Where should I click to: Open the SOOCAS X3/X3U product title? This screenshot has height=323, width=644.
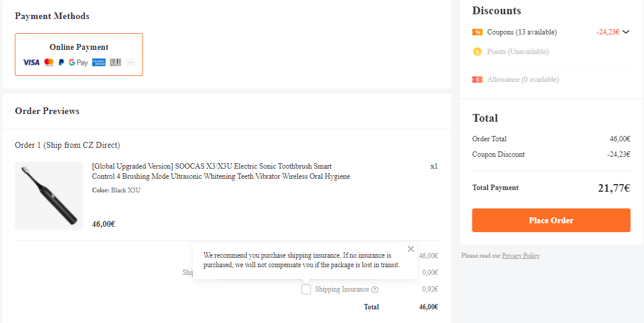[x=220, y=171]
